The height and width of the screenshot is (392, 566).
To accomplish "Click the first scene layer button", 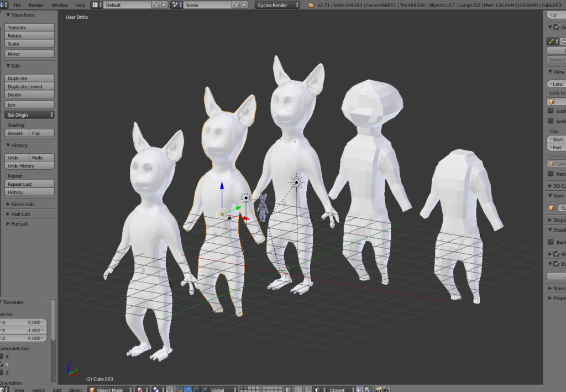I will [242, 388].
